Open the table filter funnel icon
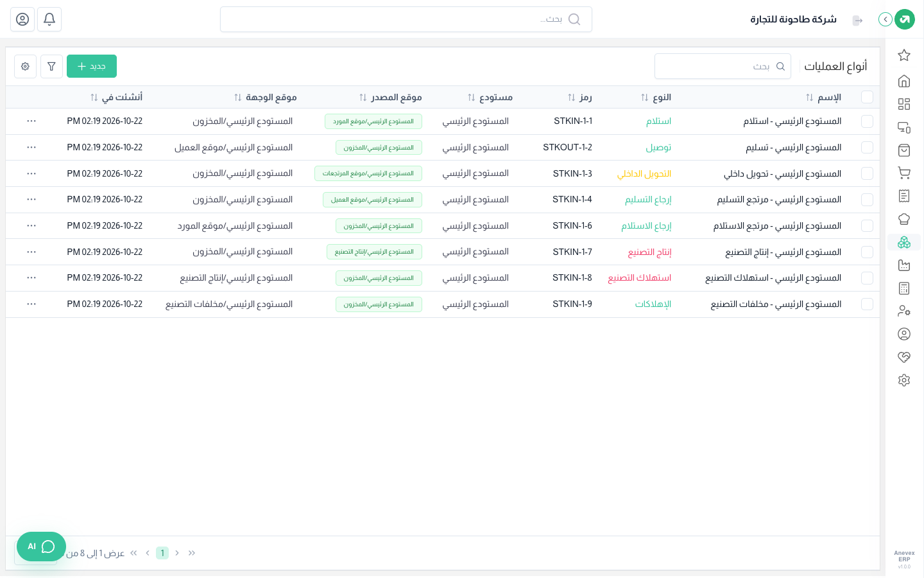 coord(51,66)
